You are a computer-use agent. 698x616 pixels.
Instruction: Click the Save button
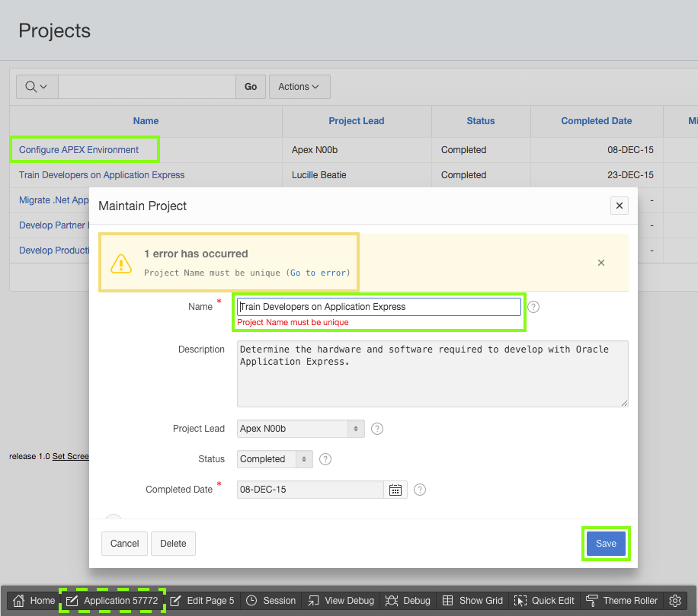coord(606,544)
